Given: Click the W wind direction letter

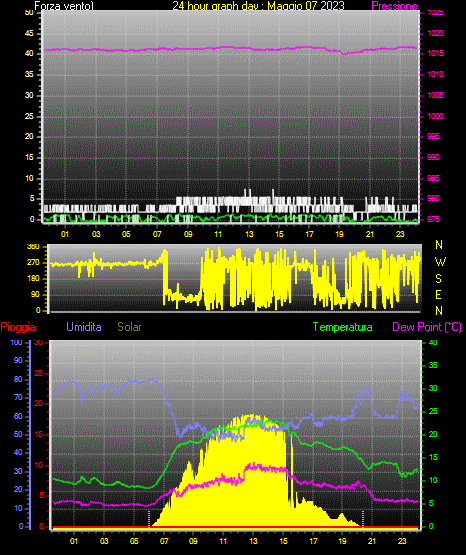Looking at the screenshot, I should tap(440, 262).
